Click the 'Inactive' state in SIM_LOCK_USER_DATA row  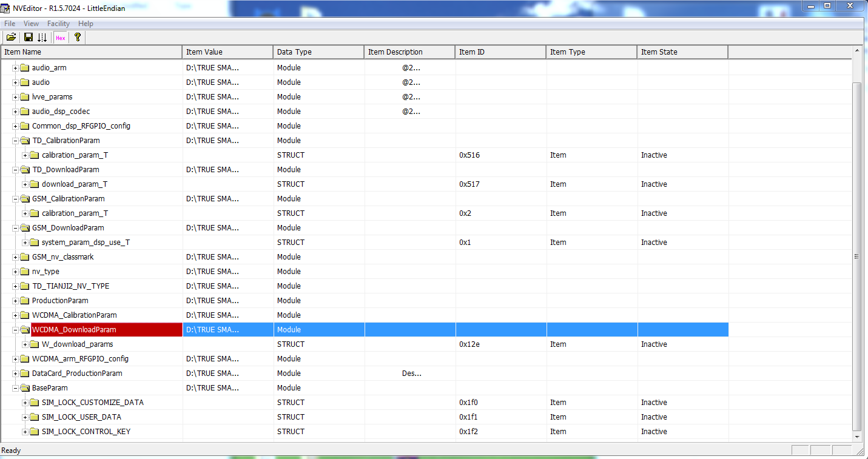[654, 417]
